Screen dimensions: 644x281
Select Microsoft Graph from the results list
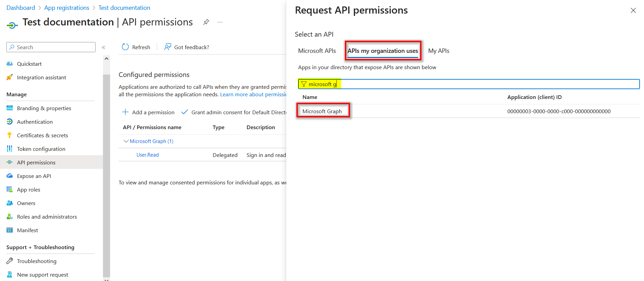click(322, 111)
